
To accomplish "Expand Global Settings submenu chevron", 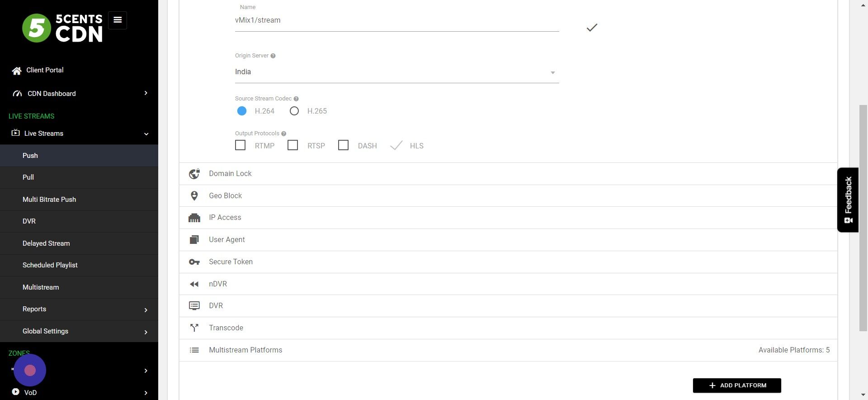I will [x=146, y=332].
